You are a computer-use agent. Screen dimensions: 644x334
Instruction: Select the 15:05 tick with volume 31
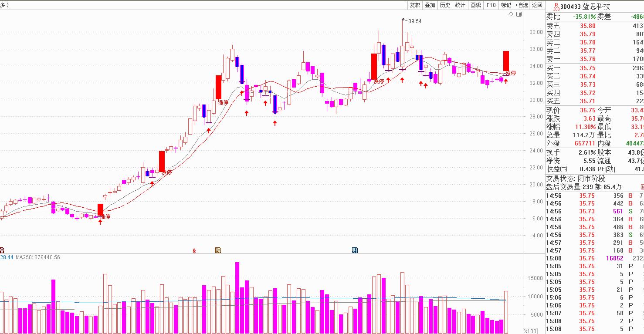[x=595, y=266]
